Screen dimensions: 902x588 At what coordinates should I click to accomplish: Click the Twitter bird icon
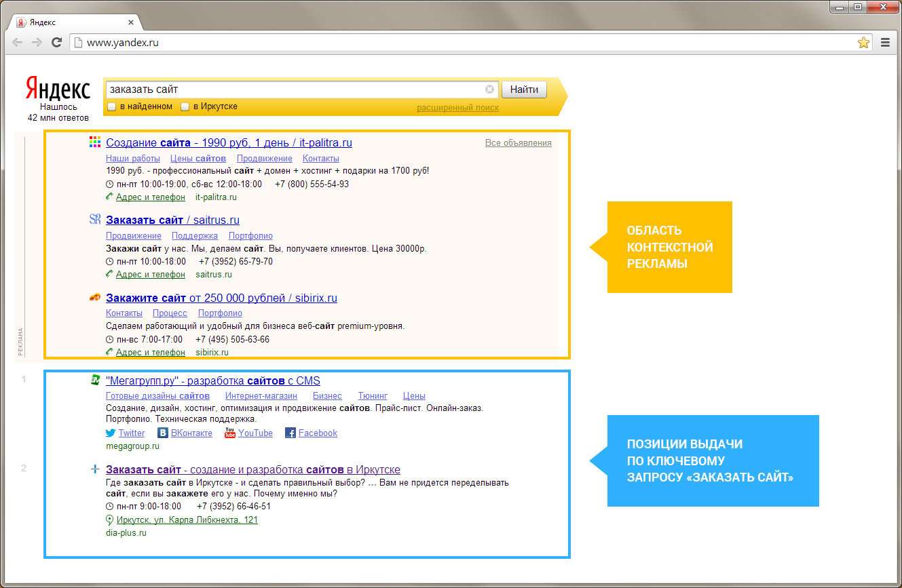(111, 433)
